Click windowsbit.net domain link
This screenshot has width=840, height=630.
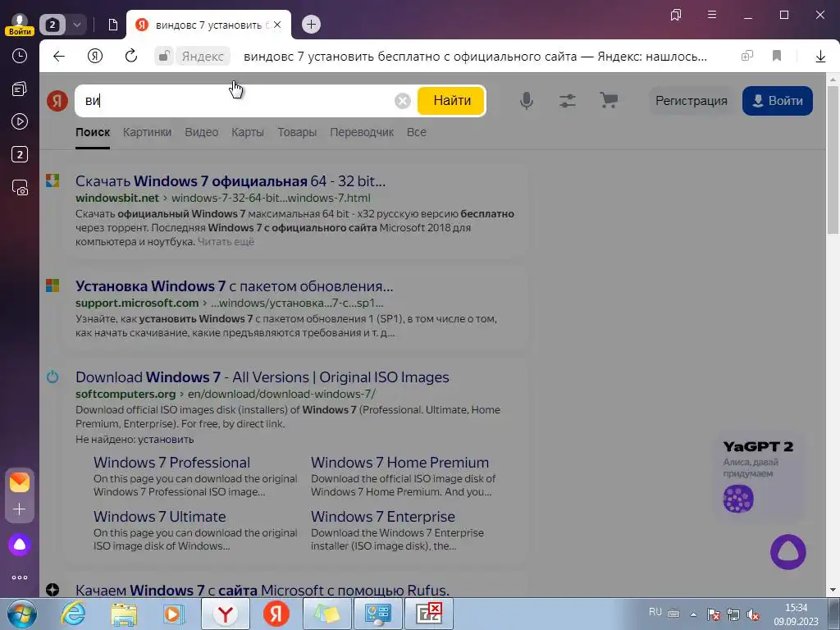[x=117, y=198]
